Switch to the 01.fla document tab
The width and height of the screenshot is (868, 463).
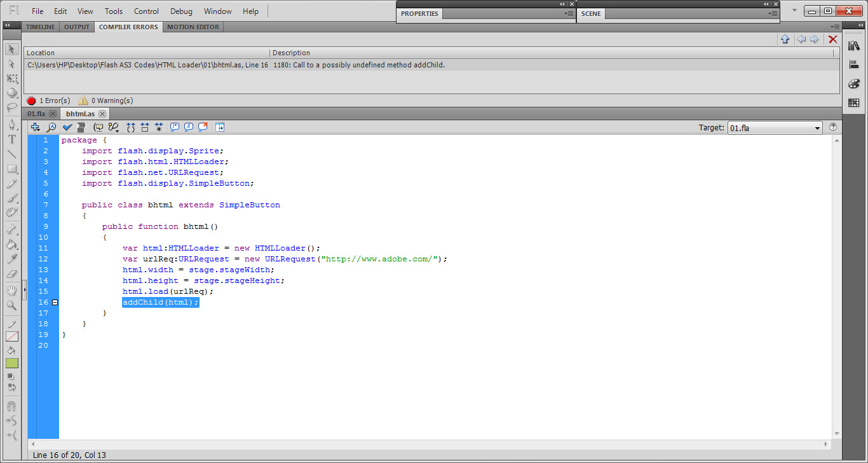36,114
